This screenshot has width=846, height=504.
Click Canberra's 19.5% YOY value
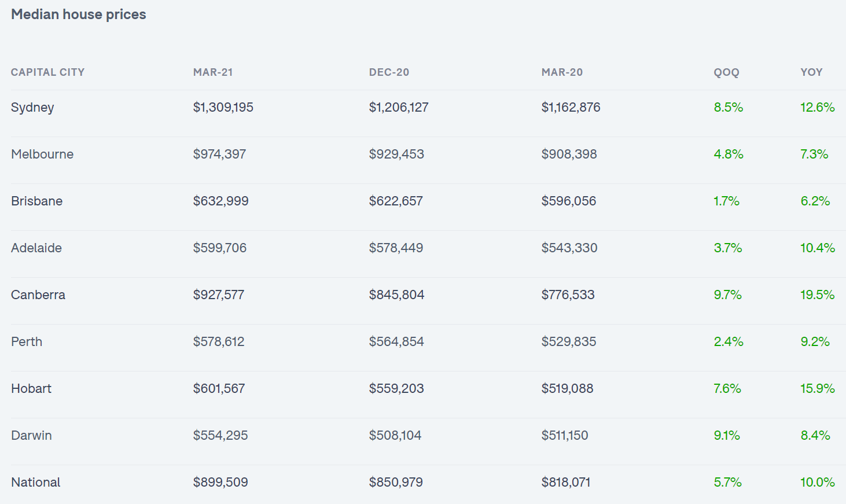click(x=817, y=295)
